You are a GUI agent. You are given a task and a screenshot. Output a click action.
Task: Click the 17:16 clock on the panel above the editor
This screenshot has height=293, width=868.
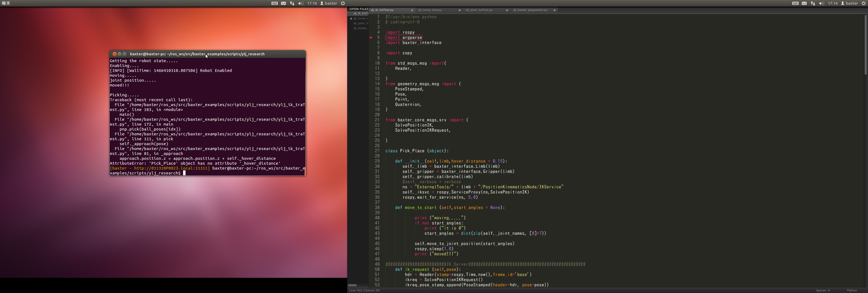tap(833, 3)
